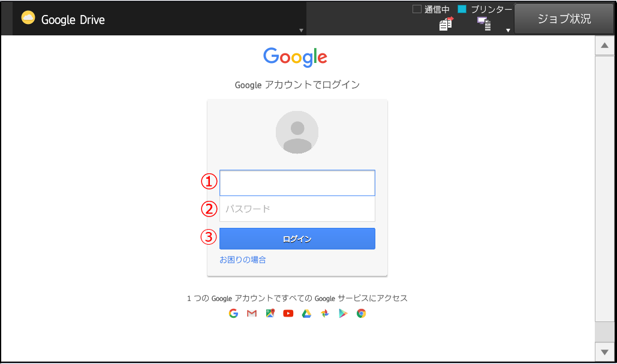This screenshot has height=364, width=617.
Task: Click the Google アカウントでログイン heading text
Action: click(x=297, y=85)
